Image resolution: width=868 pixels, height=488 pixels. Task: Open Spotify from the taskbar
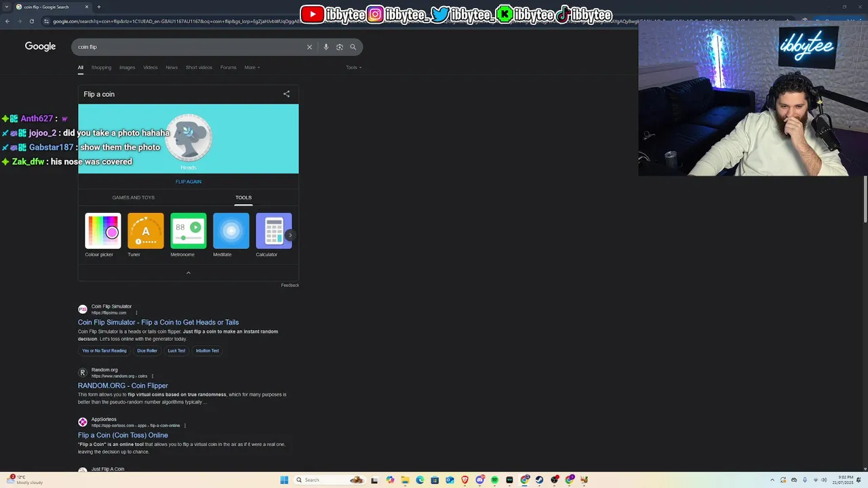click(494, 480)
